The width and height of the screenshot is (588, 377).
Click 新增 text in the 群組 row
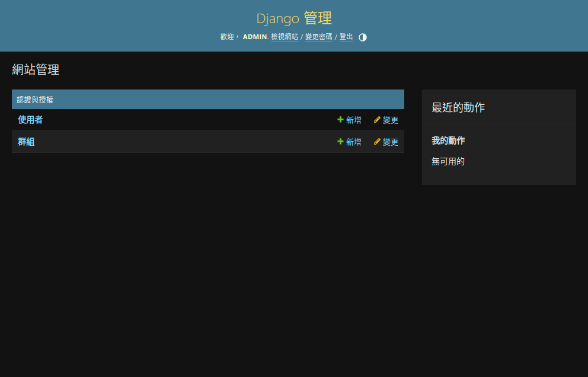(354, 142)
